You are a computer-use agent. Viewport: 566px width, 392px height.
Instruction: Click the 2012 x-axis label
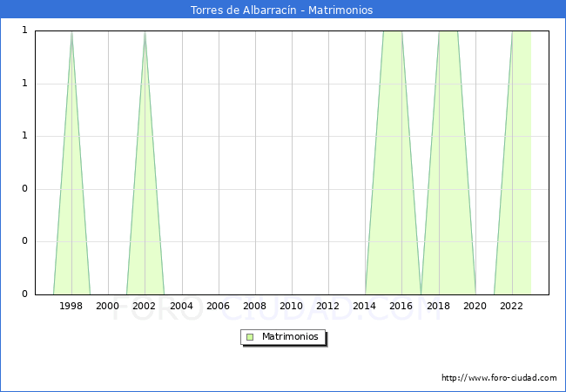click(328, 306)
